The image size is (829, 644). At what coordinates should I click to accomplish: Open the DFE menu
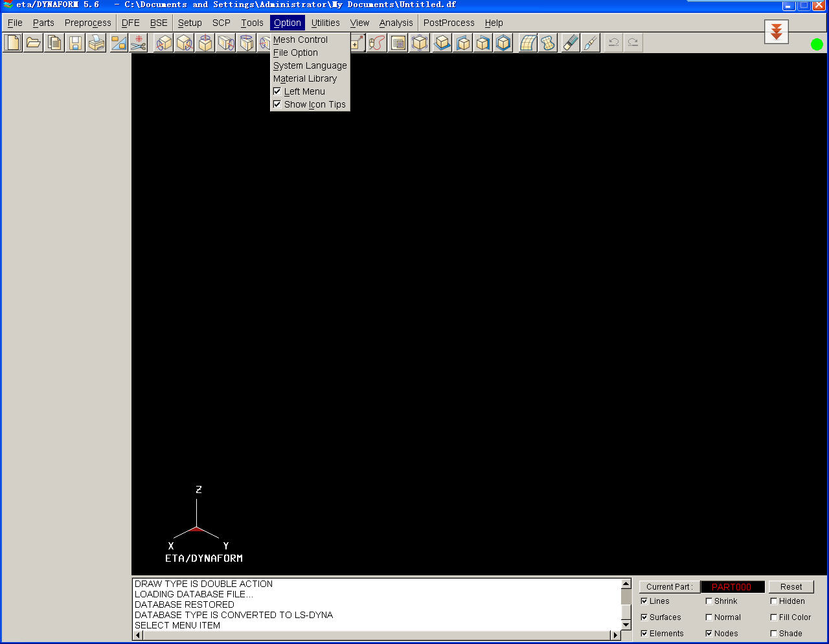(x=131, y=23)
